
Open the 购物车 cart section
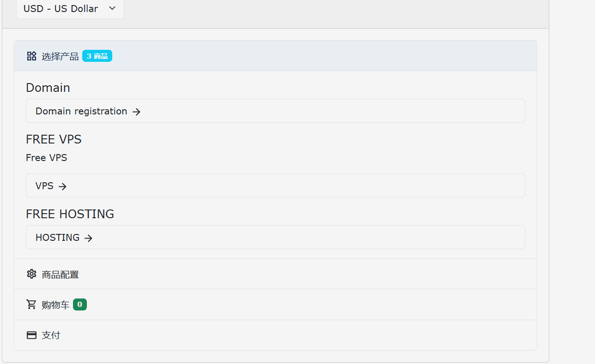(x=55, y=305)
